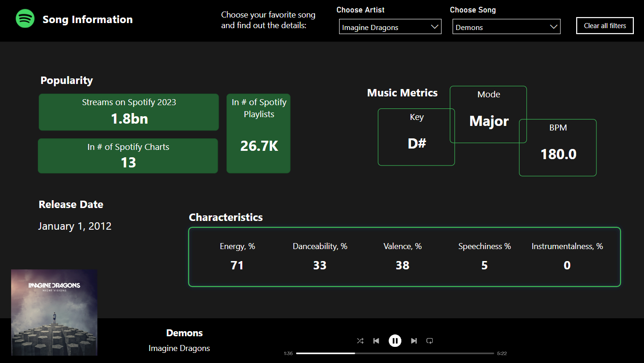Select the Spotify Playlists 26.7K card
The height and width of the screenshot is (363, 644).
coord(258,133)
